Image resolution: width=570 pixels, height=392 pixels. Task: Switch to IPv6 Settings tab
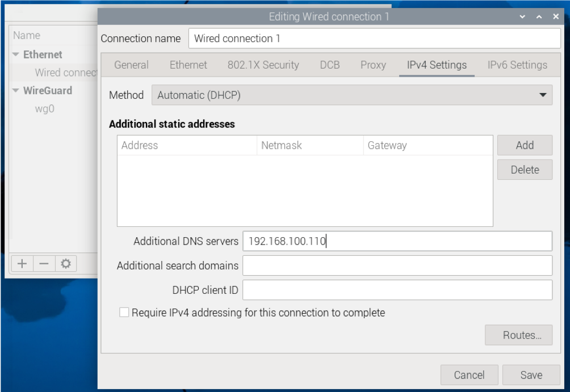pos(517,65)
